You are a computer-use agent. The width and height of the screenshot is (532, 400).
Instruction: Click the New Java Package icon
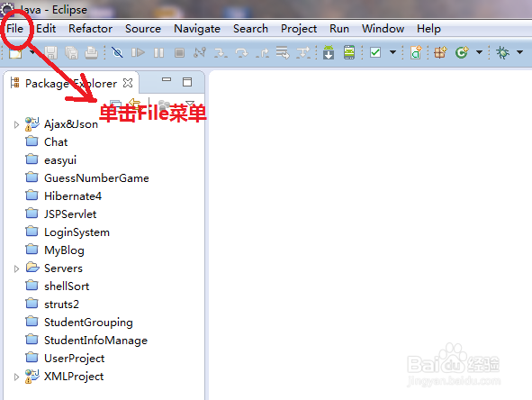(x=440, y=52)
